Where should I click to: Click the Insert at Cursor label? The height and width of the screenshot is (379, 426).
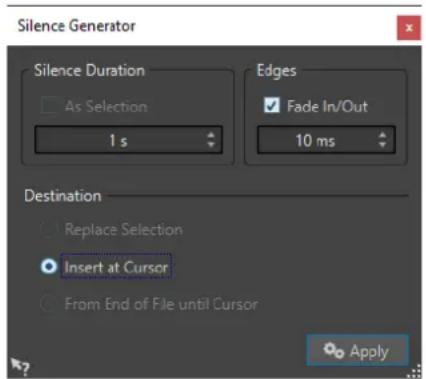point(116,267)
